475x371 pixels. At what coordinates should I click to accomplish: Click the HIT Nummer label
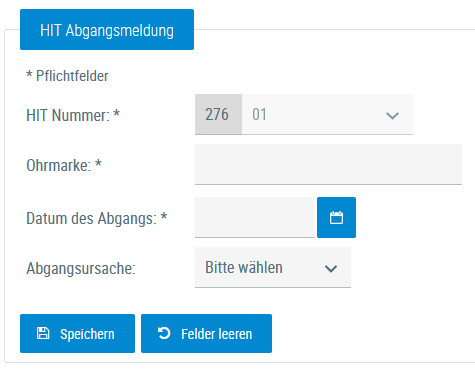point(68,115)
